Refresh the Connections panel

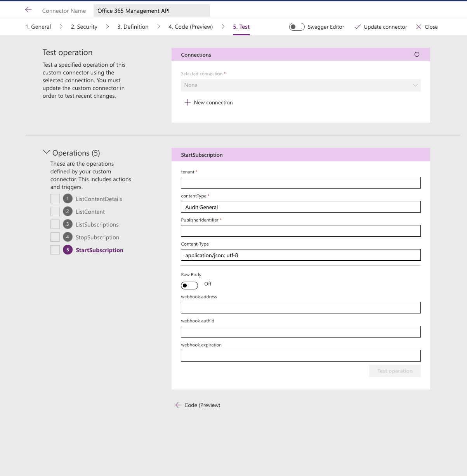(417, 54)
